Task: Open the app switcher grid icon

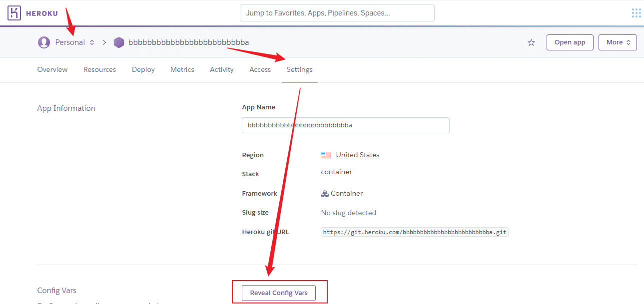Action: pyautogui.click(x=636, y=12)
